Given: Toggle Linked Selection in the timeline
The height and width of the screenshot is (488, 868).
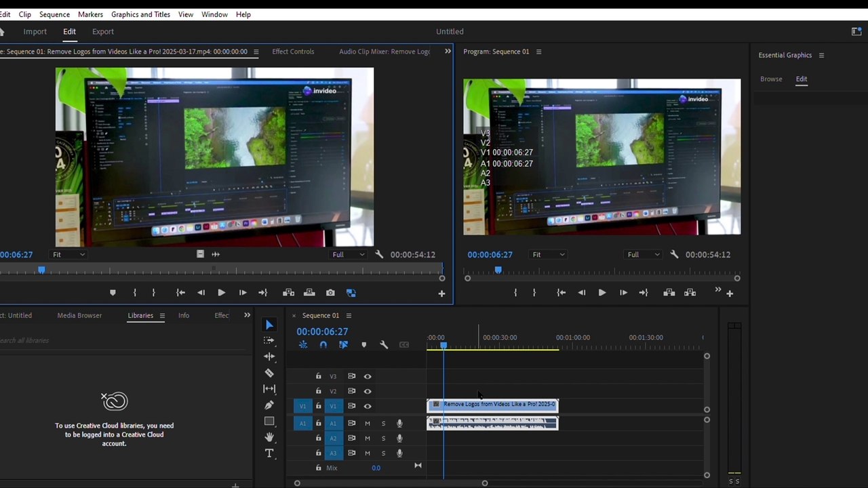Looking at the screenshot, I should point(343,345).
